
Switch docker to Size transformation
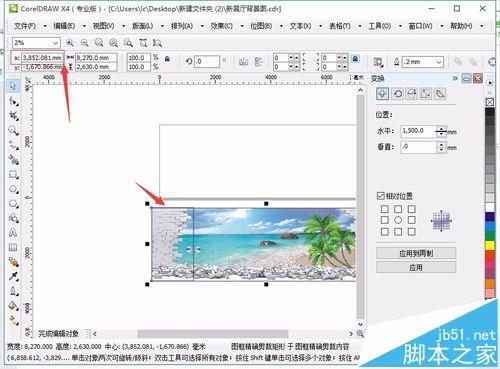click(426, 94)
